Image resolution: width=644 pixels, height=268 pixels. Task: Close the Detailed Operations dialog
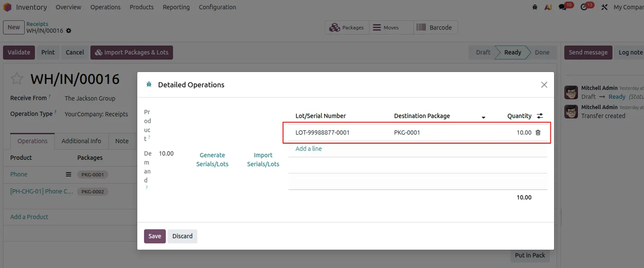[544, 85]
